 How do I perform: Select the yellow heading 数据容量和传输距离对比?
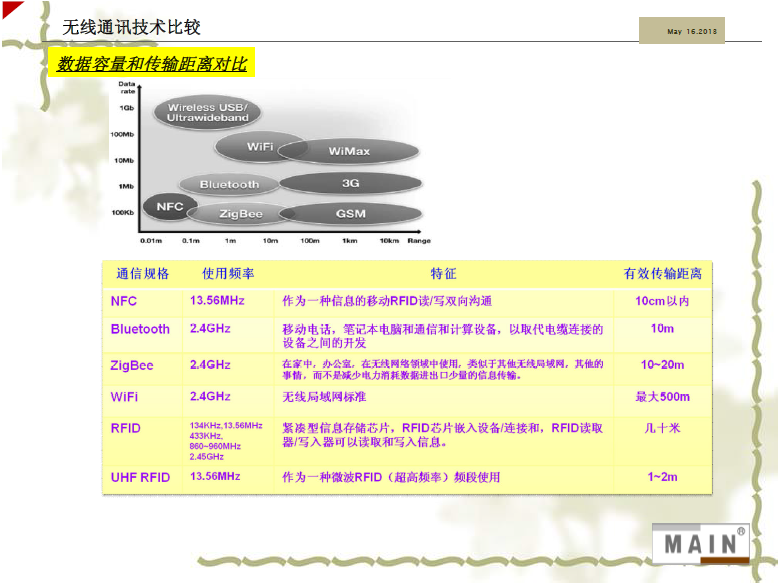click(x=152, y=63)
